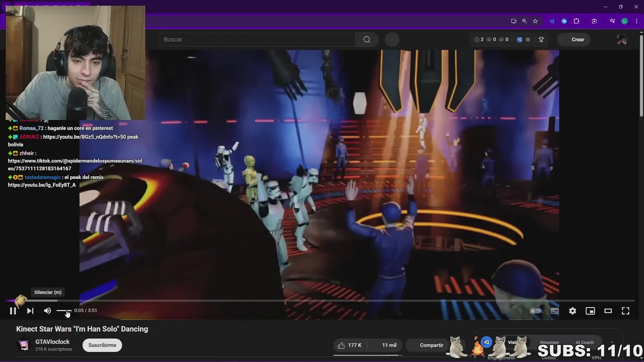The height and width of the screenshot is (362, 644).
Task: Open the vidIQ hamburger list icon
Action: pyautogui.click(x=527, y=40)
